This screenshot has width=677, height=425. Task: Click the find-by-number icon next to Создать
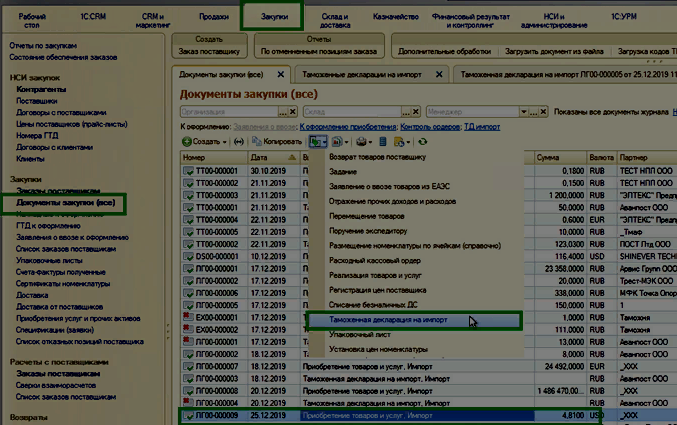tap(239, 143)
